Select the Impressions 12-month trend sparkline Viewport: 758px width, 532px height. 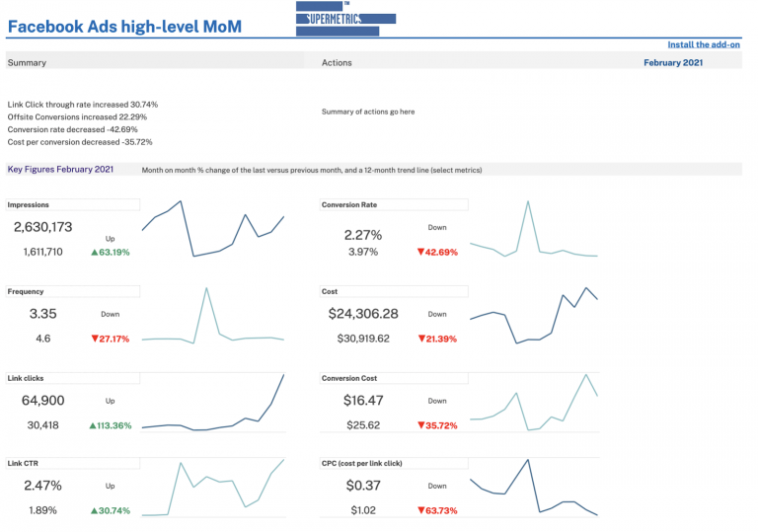(213, 229)
